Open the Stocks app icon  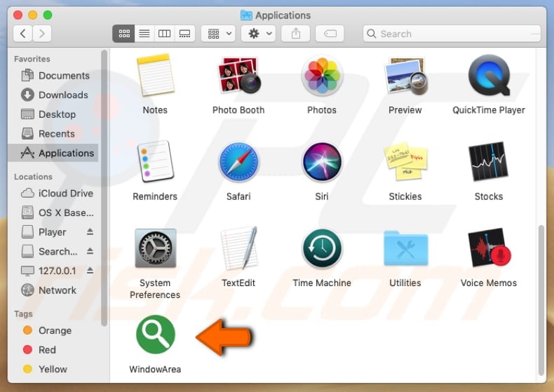[488, 161]
